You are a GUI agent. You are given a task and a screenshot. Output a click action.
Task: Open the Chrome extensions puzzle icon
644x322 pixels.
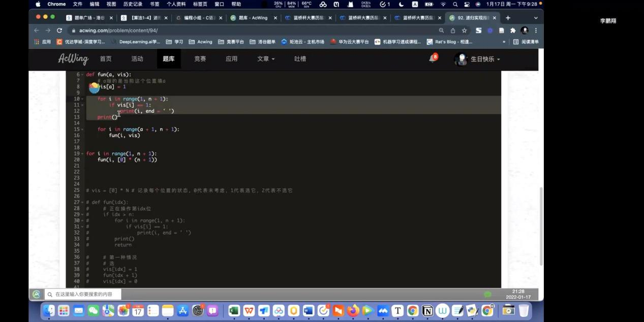[x=513, y=30]
